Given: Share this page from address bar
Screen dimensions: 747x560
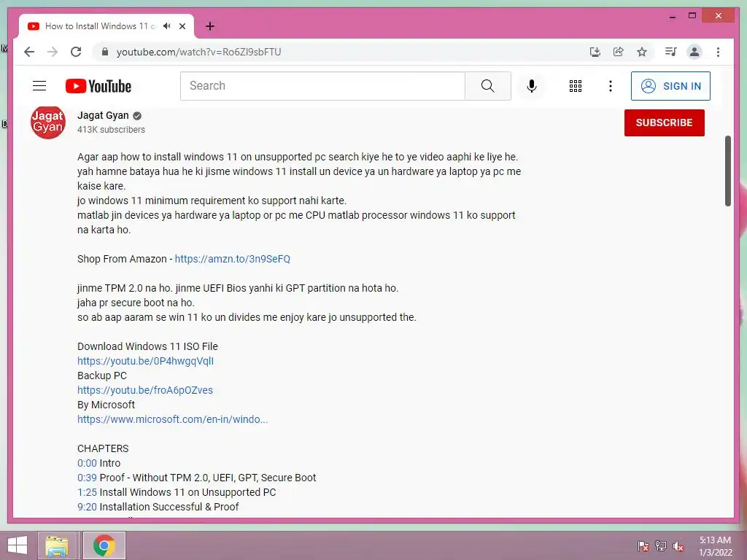Looking at the screenshot, I should [619, 52].
